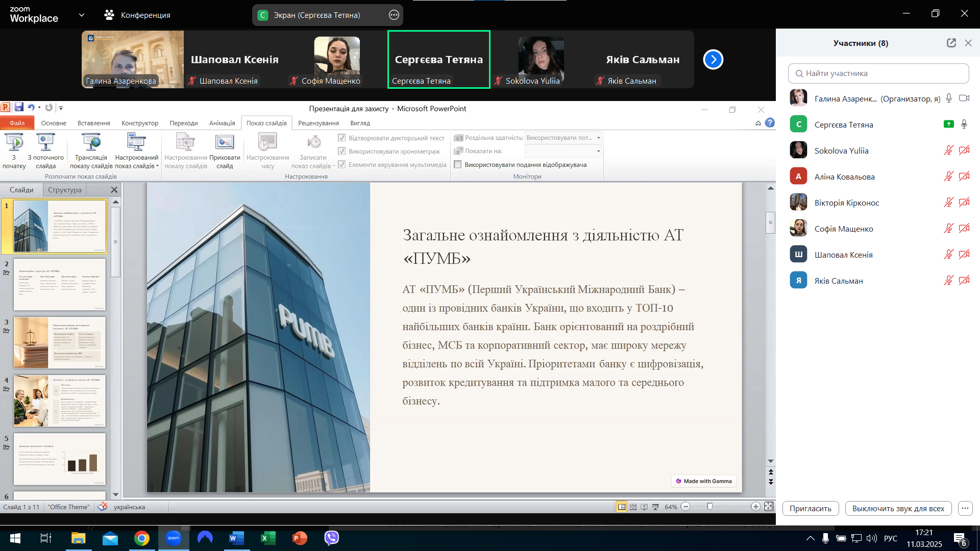Open Chrome from Windows taskbar
The image size is (980, 551).
[141, 538]
